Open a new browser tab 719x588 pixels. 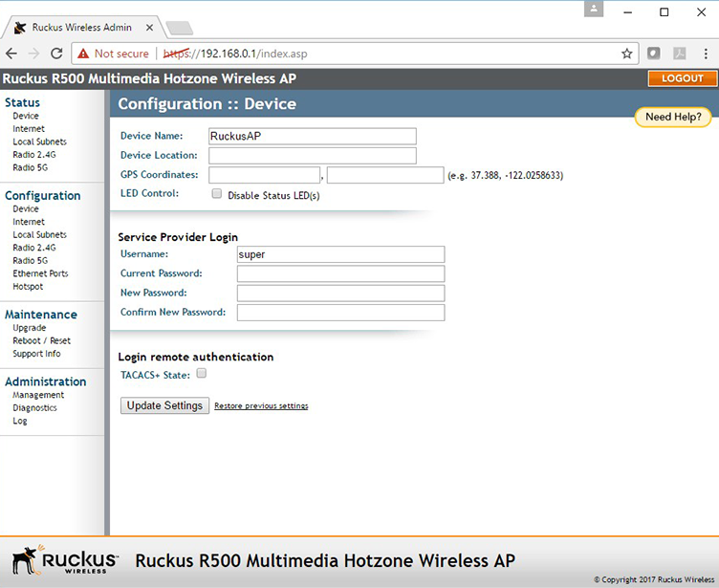[179, 28]
